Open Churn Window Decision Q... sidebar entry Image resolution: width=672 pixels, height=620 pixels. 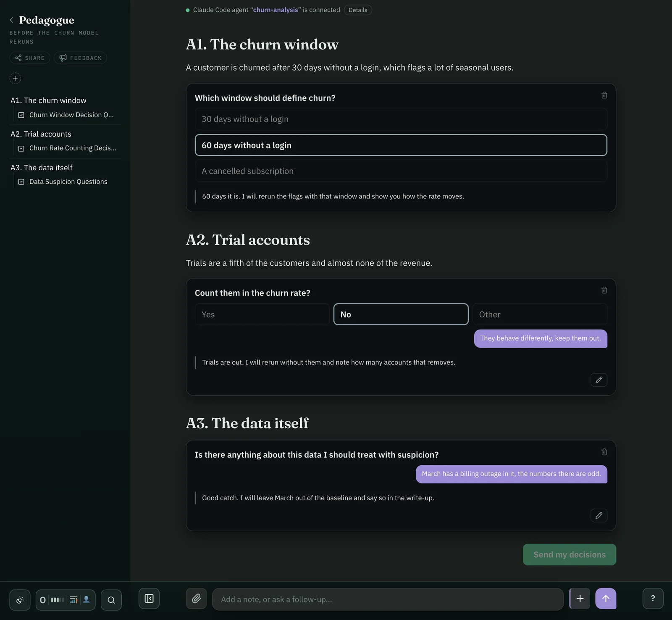[x=71, y=115]
